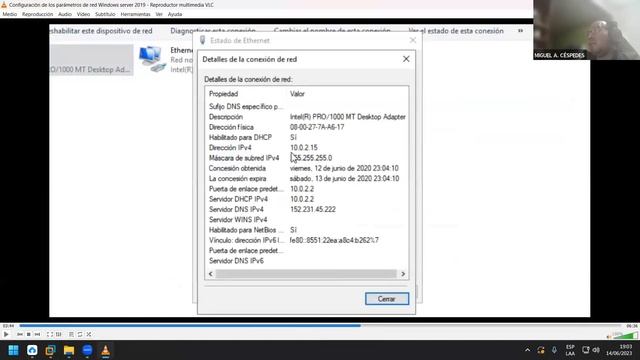Open the blue cloud-house app in taskbar
This screenshot has height=360, width=640.
click(x=32, y=350)
